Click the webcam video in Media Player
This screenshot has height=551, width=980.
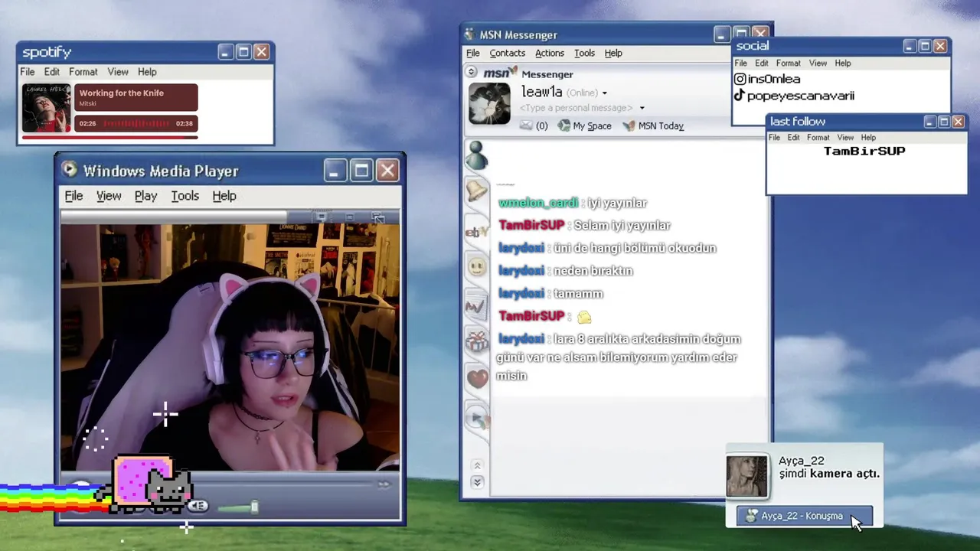tap(230, 347)
